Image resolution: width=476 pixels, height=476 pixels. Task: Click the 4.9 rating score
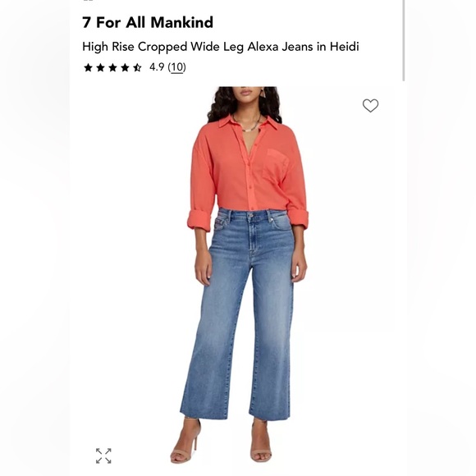pyautogui.click(x=157, y=67)
